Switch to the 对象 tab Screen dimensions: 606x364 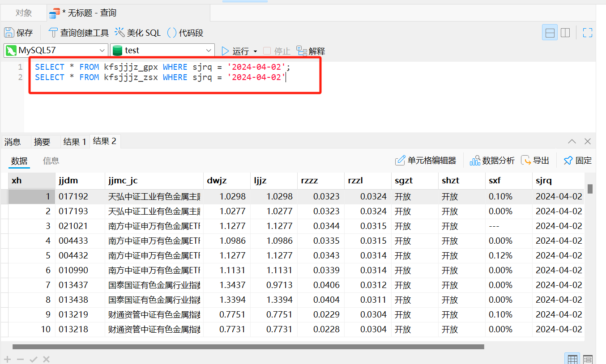24,13
